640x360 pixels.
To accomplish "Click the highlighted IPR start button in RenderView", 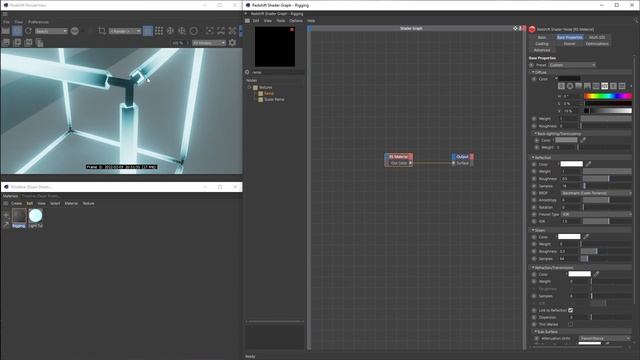I will tap(17, 31).
